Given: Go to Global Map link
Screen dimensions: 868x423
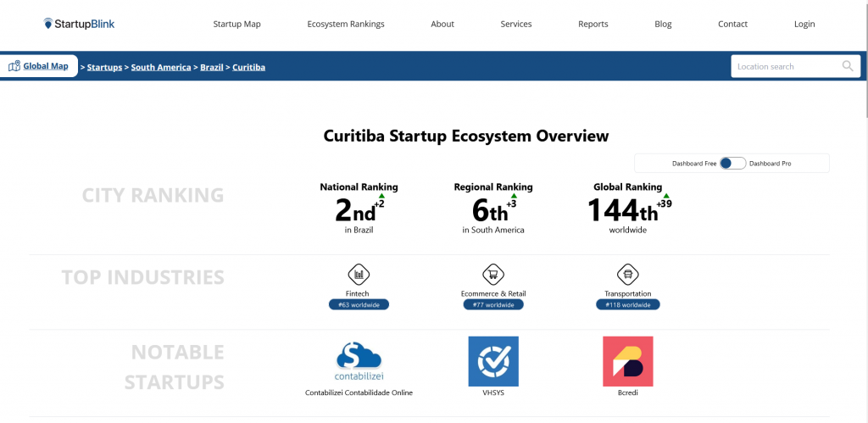Looking at the screenshot, I should tap(46, 66).
